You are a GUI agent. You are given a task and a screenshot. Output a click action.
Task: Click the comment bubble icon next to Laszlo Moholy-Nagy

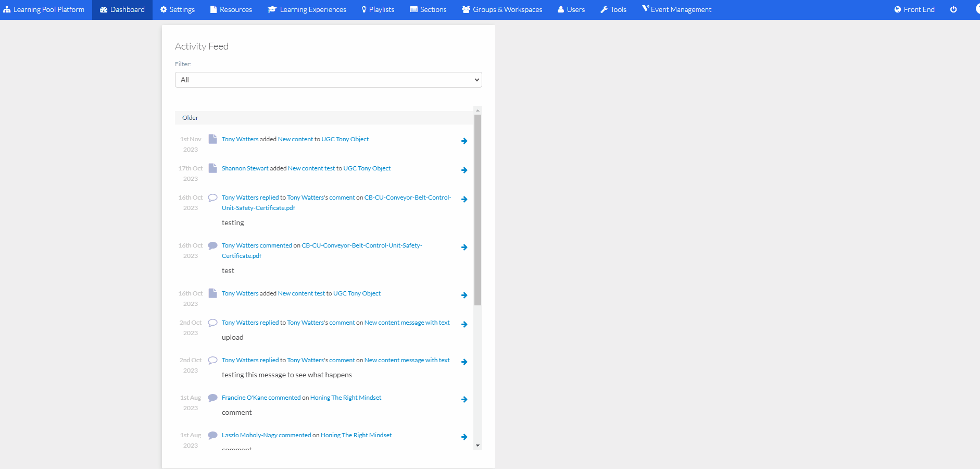[x=212, y=435]
